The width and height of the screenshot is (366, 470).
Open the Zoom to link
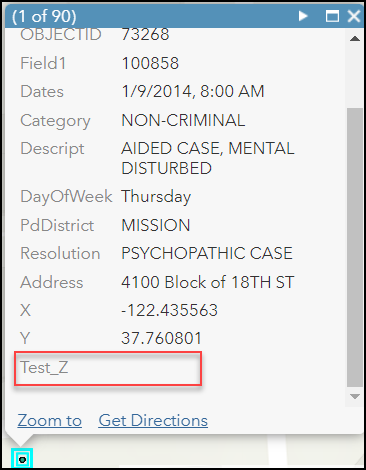(x=50, y=421)
